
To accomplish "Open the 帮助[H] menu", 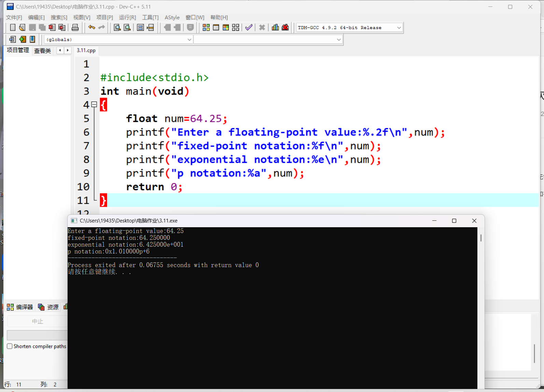I will [x=219, y=17].
